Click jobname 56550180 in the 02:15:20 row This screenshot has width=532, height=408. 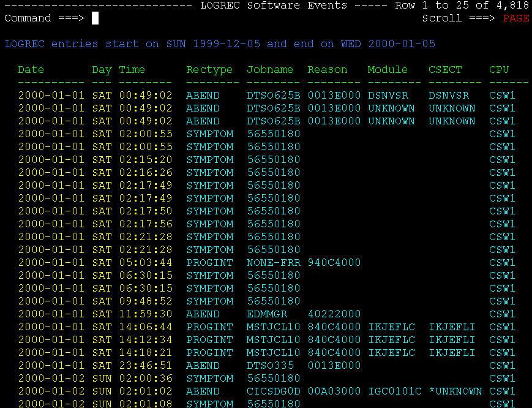274,159
